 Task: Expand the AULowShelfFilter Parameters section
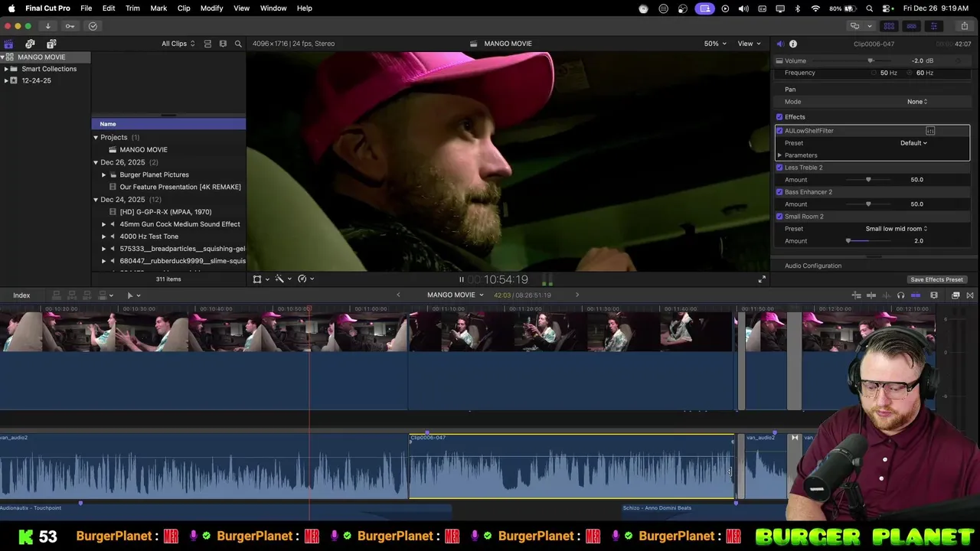[x=779, y=155]
